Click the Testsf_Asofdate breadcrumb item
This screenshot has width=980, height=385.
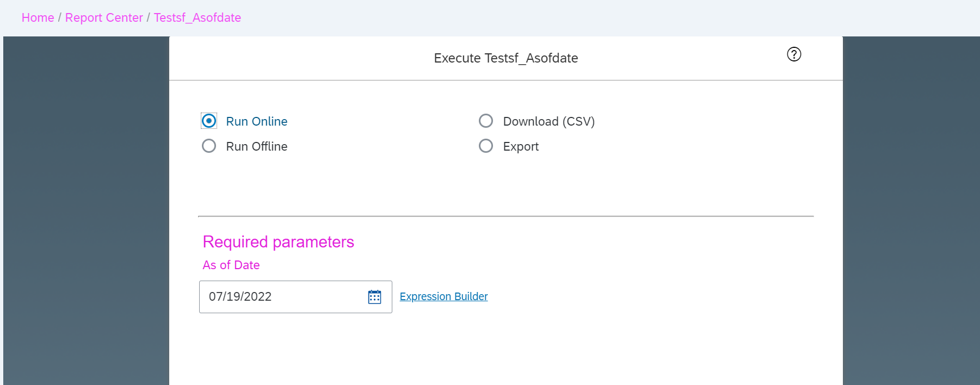(x=198, y=17)
